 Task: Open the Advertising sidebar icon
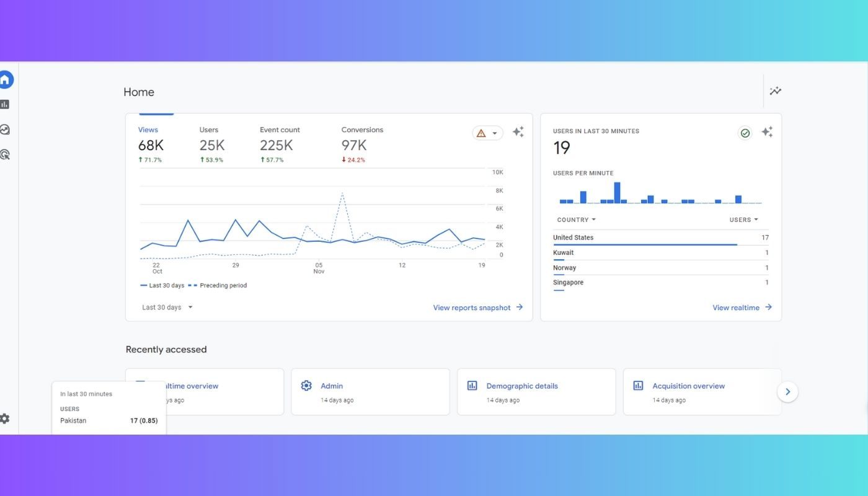(x=5, y=154)
